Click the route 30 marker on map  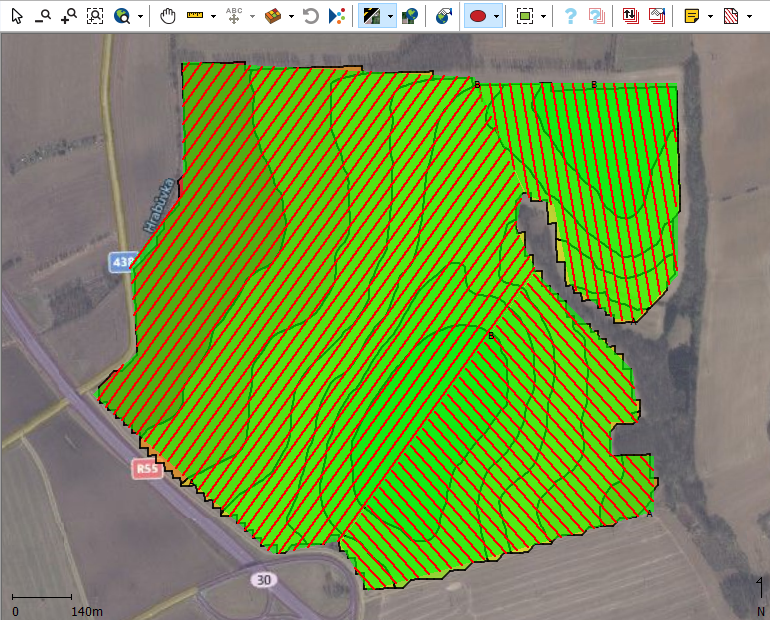click(x=264, y=580)
